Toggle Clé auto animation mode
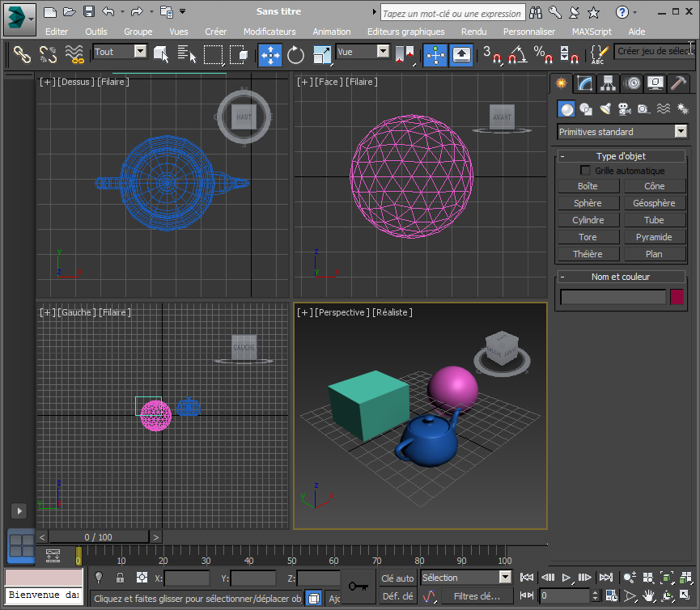Image resolution: width=700 pixels, height=610 pixels. click(x=397, y=578)
